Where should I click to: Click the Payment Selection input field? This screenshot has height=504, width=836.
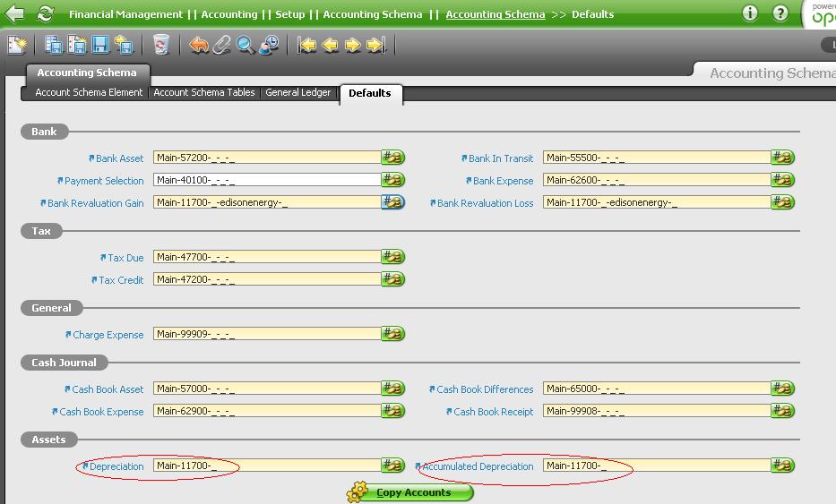tap(266, 180)
